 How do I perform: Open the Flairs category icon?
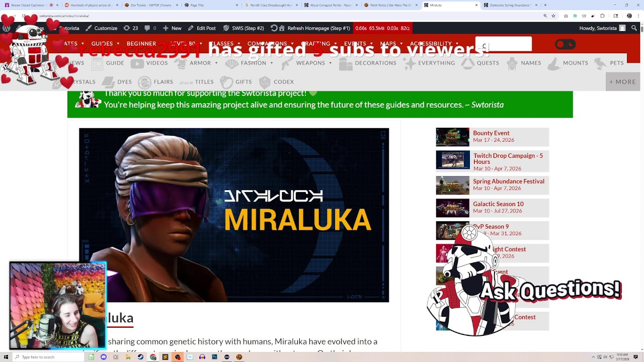(x=155, y=81)
